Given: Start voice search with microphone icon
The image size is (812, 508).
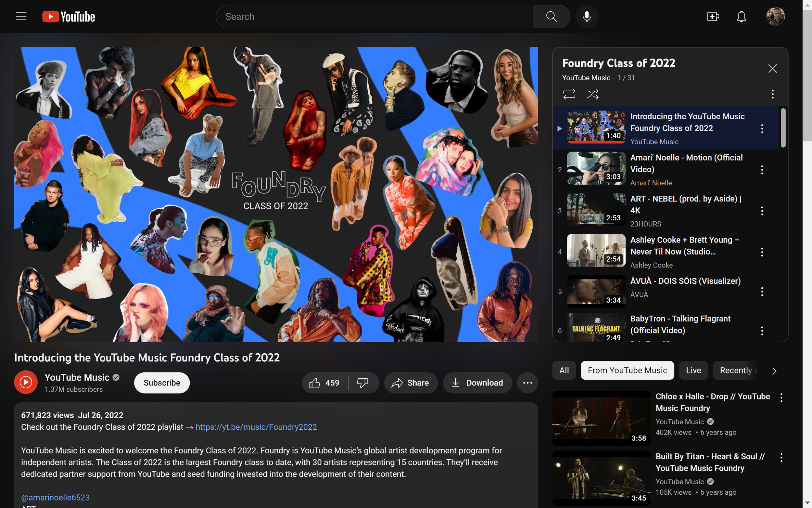Looking at the screenshot, I should click(586, 17).
